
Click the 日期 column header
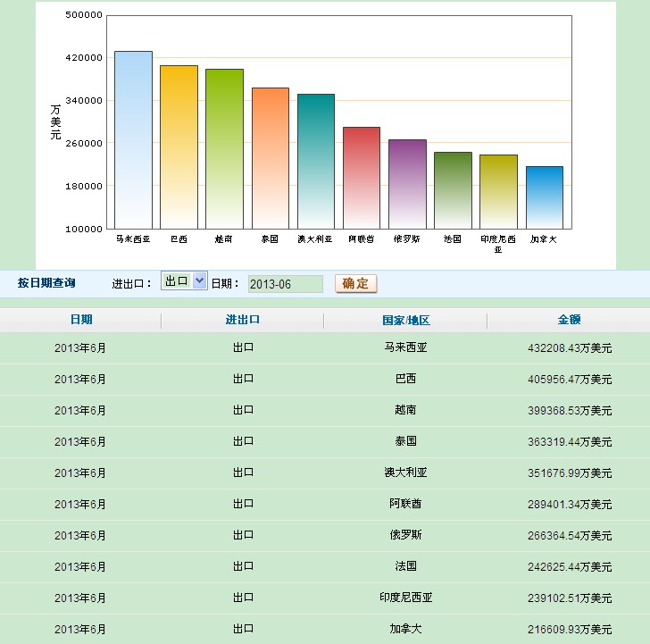(80, 320)
